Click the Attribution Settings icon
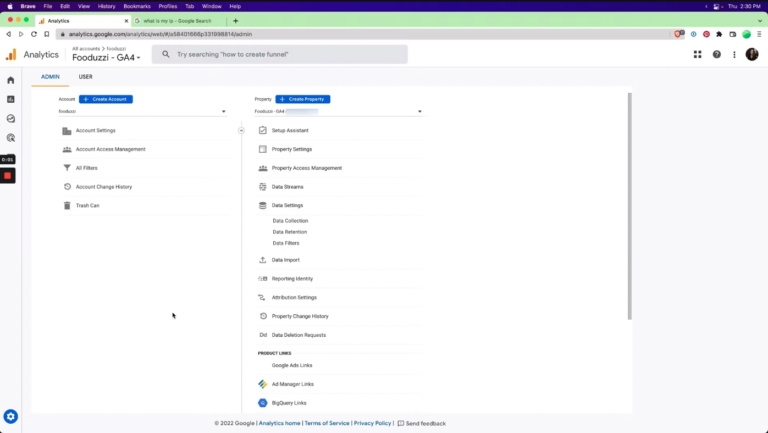This screenshot has height=433, width=768. point(263,297)
